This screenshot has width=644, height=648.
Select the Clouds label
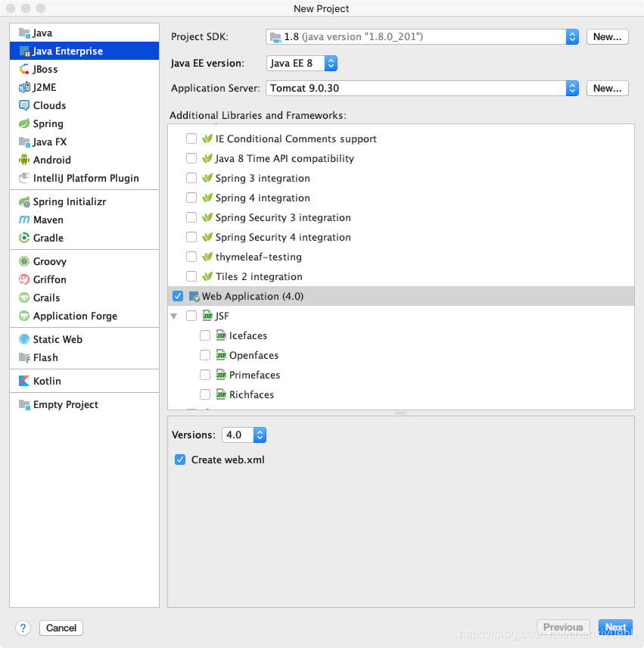click(x=50, y=105)
